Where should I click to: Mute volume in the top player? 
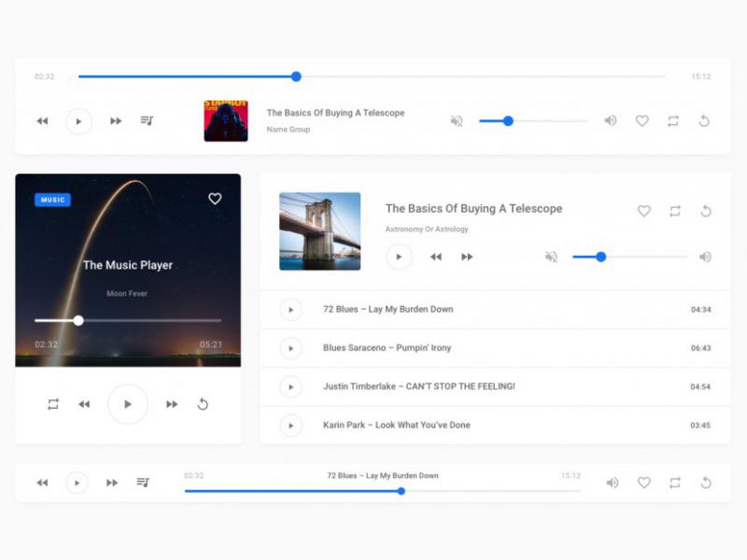pyautogui.click(x=457, y=121)
